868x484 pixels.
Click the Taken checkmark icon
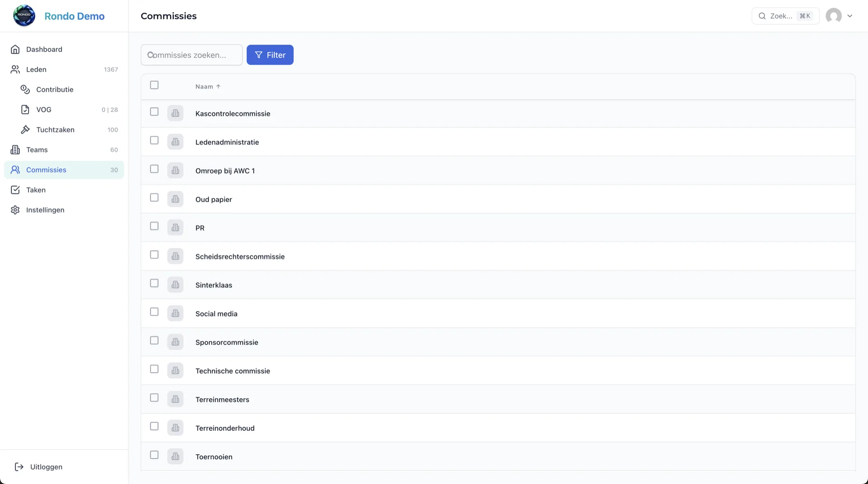click(15, 190)
